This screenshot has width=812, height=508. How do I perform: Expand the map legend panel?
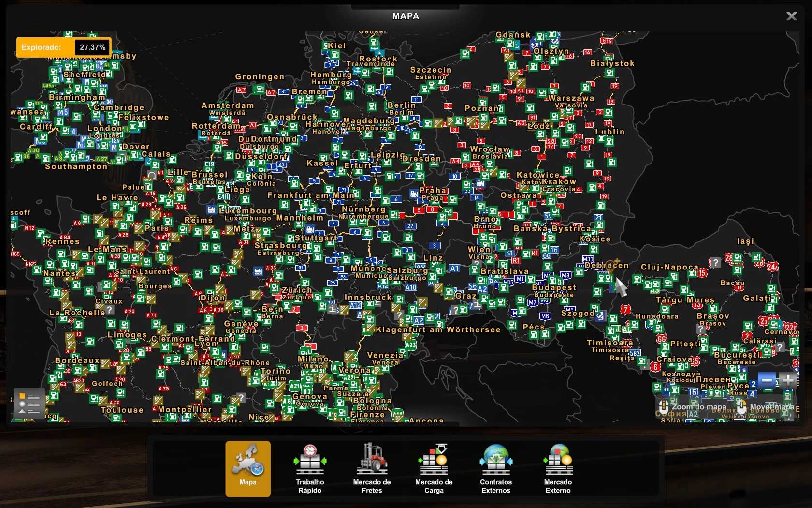29,403
